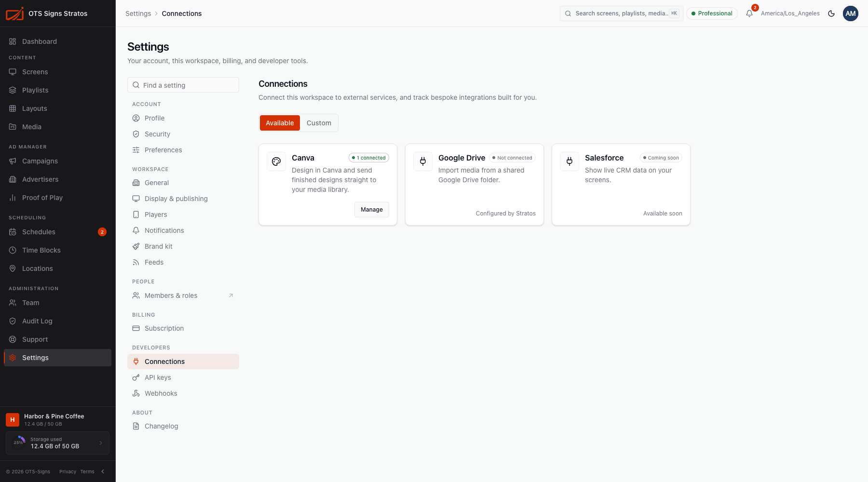Click Manage on Canva card
Image resolution: width=868 pixels, height=482 pixels.
tap(372, 210)
